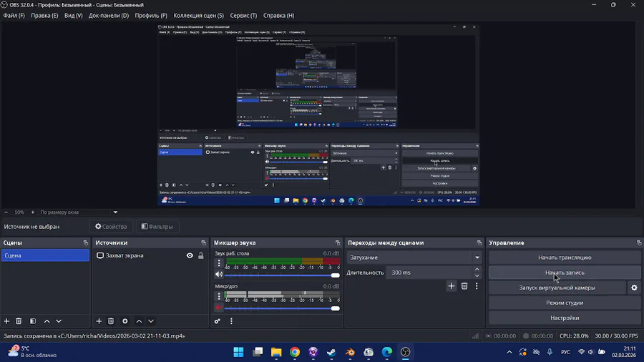Viewport: 644px width, 362px height.
Task: Open advanced audio properties gears icon
Action: (x=218, y=321)
